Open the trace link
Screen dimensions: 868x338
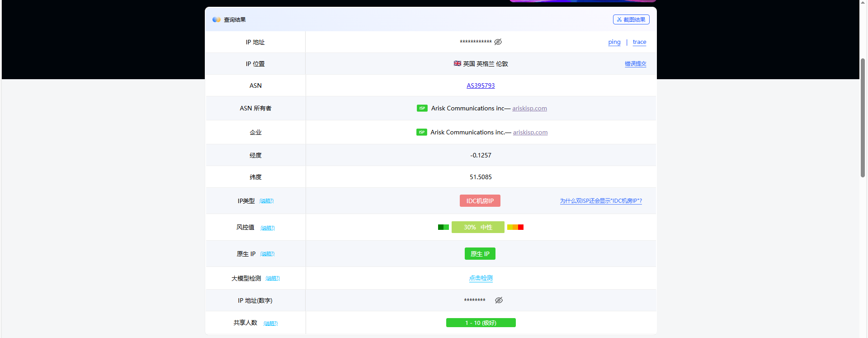pos(639,42)
